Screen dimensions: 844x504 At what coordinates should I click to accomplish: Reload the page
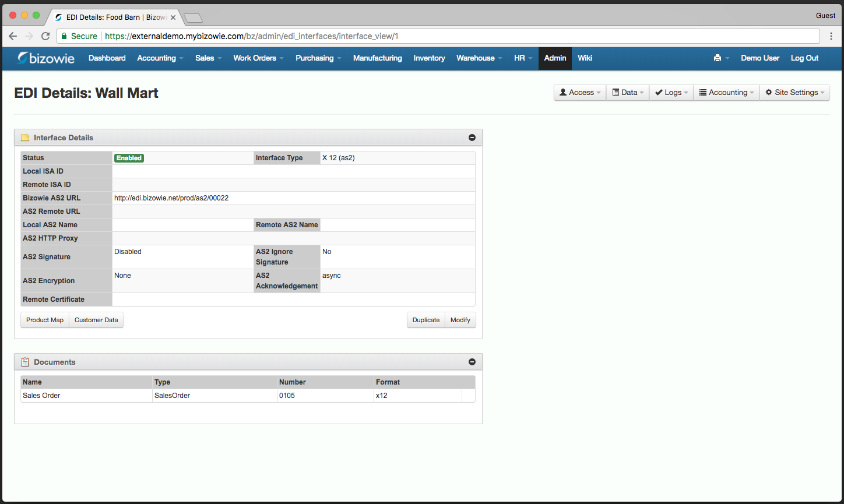(45, 36)
